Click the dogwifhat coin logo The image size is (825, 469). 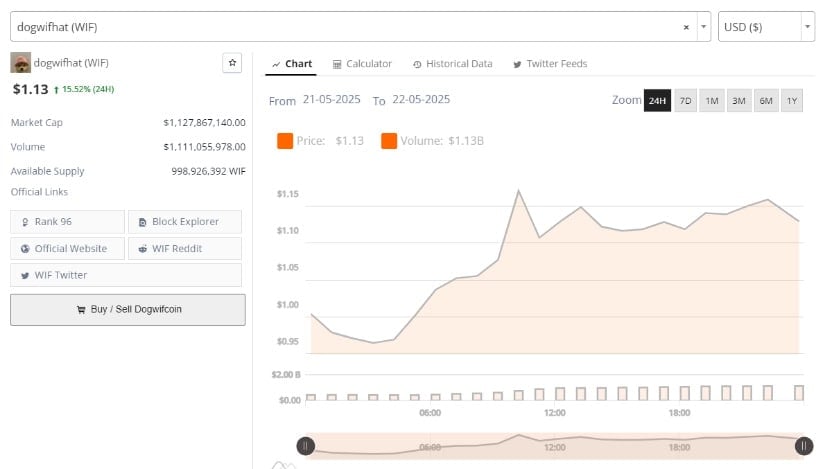click(x=20, y=63)
